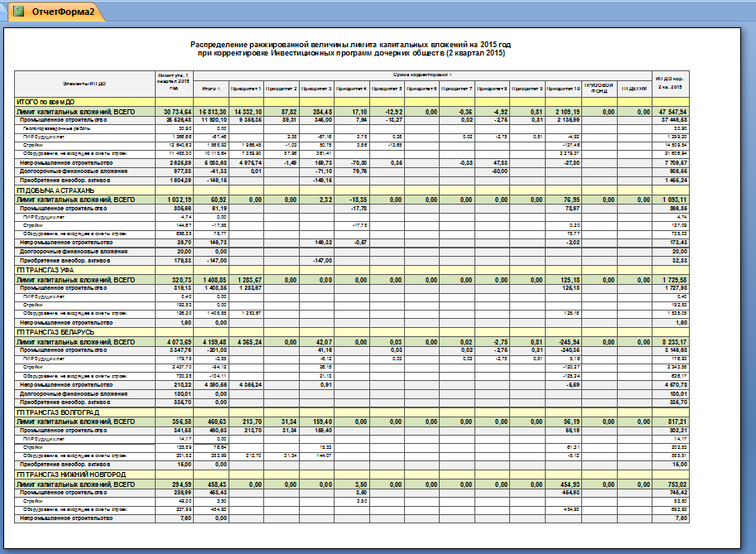756x554 pixels.
Task: Click the value -50,00
Action: 499,171
